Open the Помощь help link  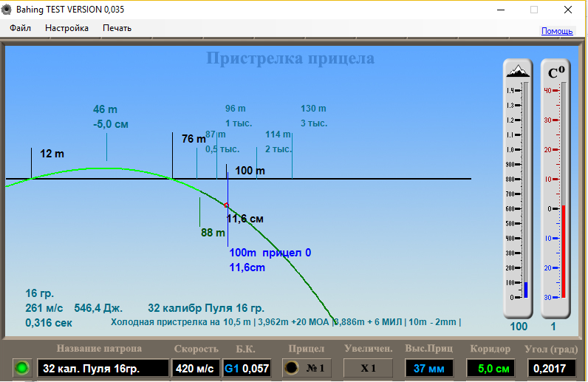[556, 31]
